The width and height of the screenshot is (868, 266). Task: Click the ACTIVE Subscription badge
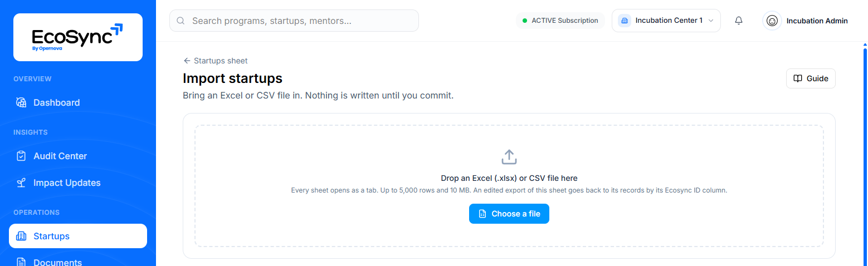coord(560,21)
